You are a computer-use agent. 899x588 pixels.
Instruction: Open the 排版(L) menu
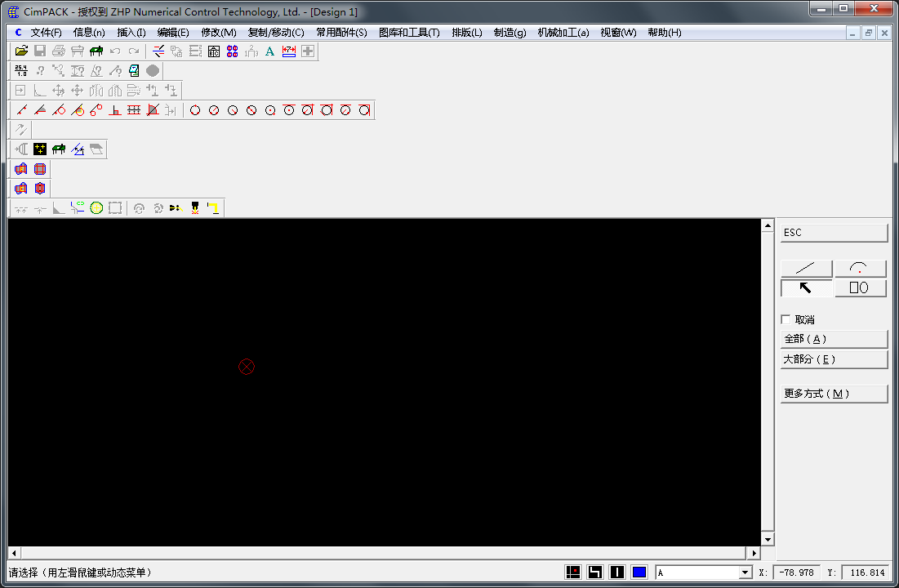point(467,33)
